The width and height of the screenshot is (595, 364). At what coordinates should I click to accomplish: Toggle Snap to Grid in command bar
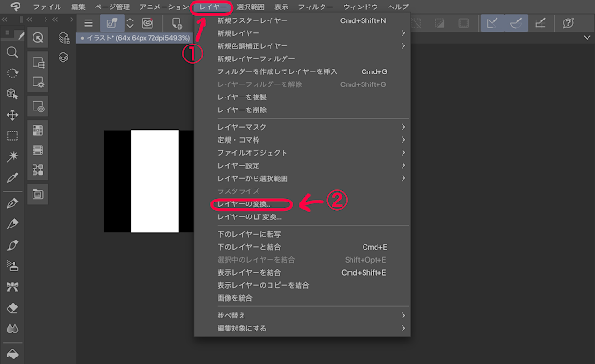click(540, 23)
